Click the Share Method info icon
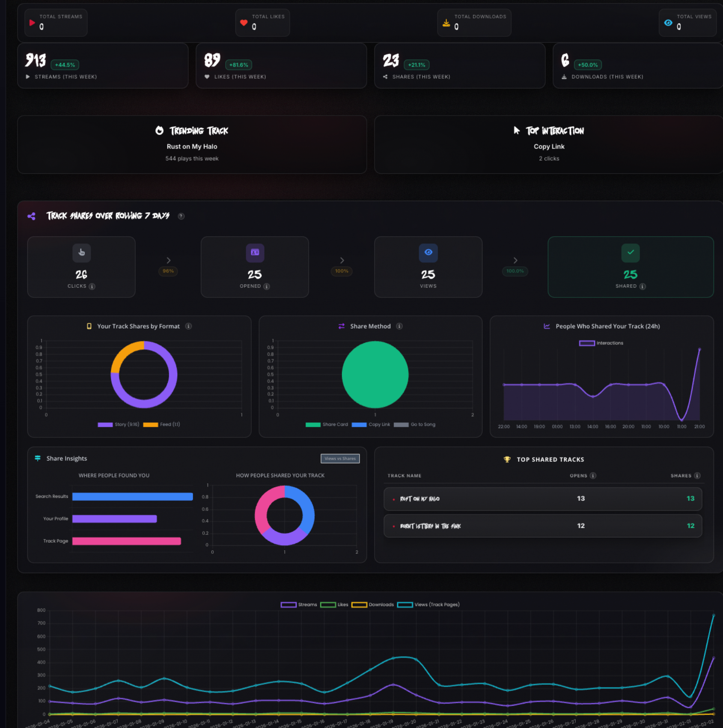The height and width of the screenshot is (728, 723). point(399,326)
